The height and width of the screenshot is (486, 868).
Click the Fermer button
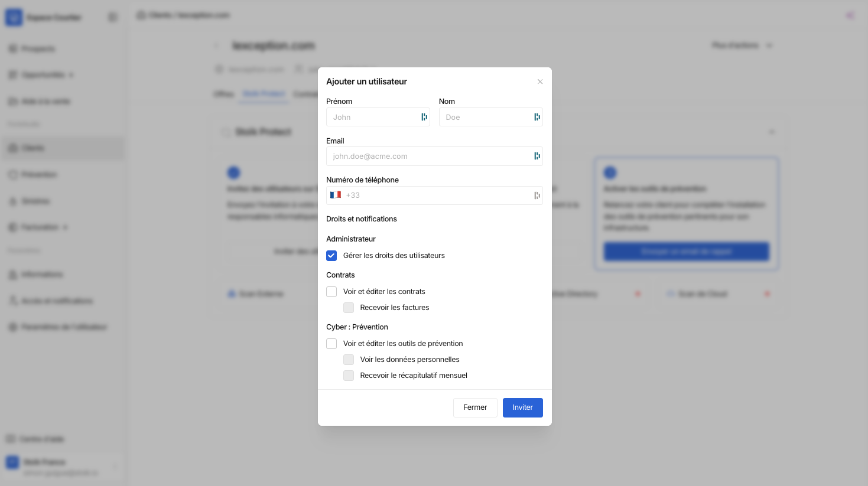(475, 407)
